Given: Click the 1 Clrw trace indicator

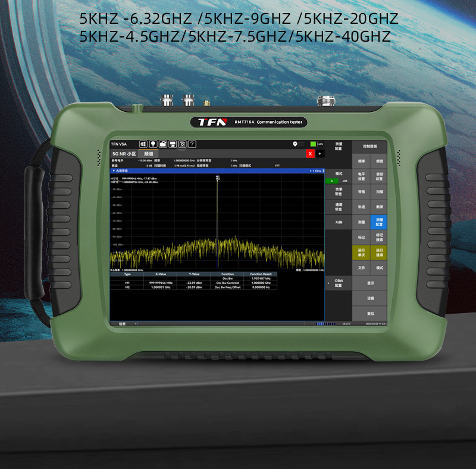Looking at the screenshot, I should 317,171.
